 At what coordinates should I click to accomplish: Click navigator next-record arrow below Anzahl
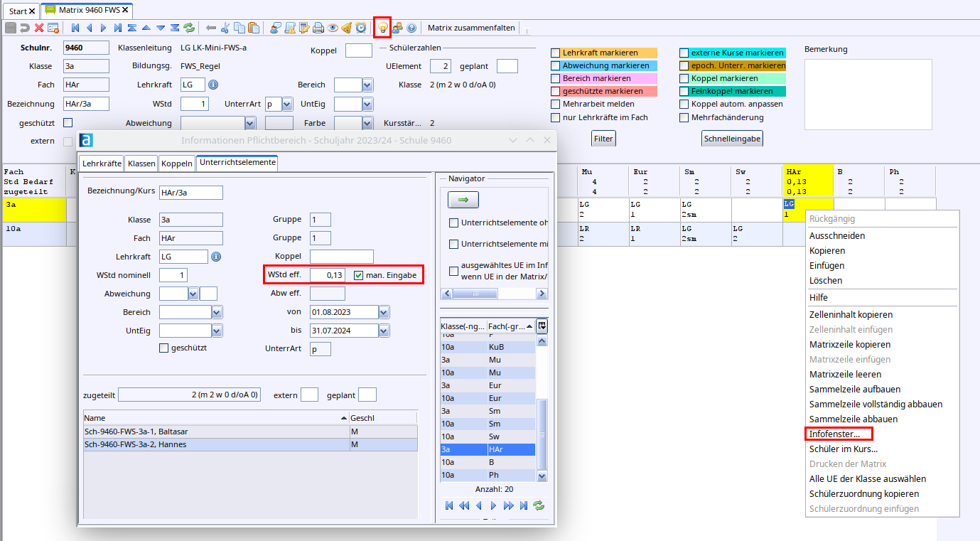coord(493,505)
